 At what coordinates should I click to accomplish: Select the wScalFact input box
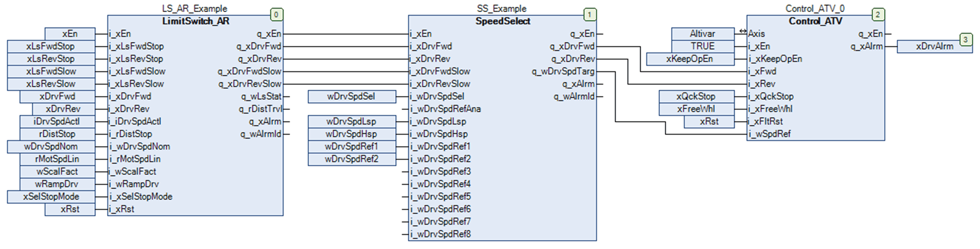click(x=57, y=172)
